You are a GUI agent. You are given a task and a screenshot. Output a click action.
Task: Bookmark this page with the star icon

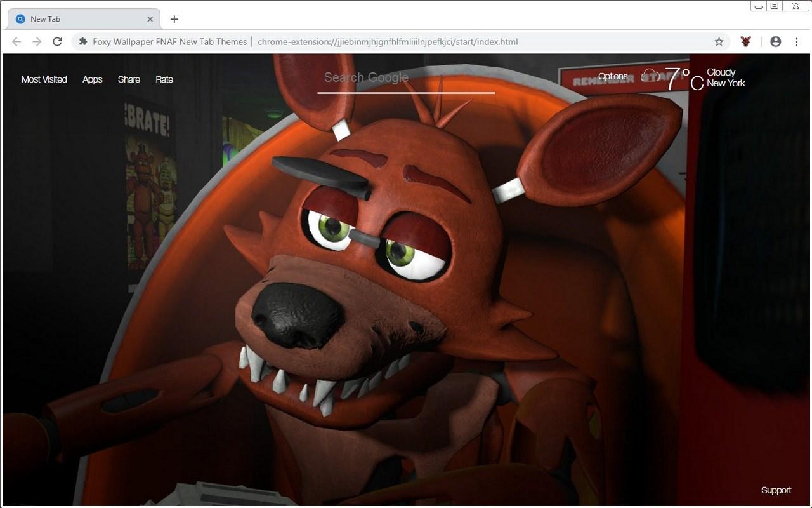pos(719,42)
